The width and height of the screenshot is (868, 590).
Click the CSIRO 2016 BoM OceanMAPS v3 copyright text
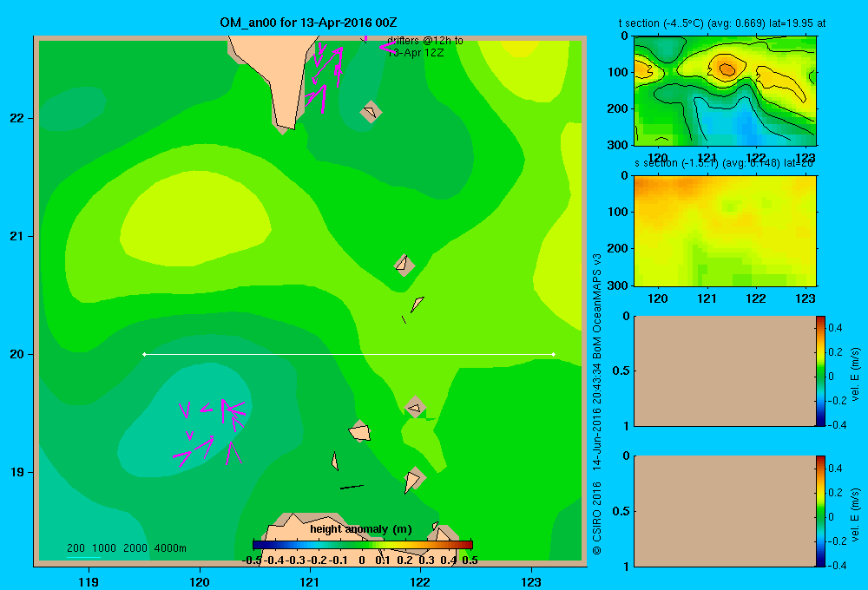(597, 404)
